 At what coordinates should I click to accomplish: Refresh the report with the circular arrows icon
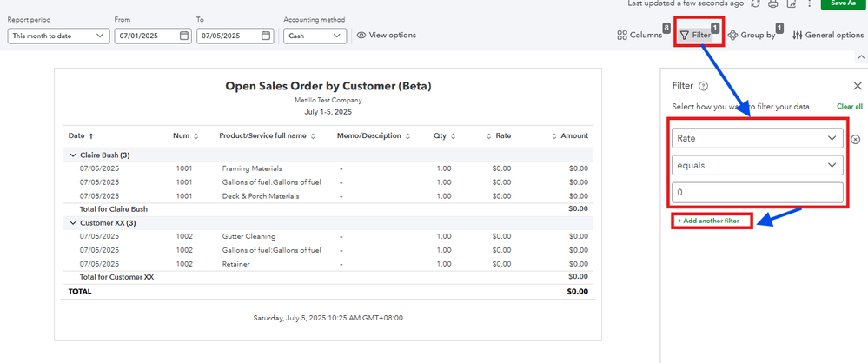tap(755, 3)
